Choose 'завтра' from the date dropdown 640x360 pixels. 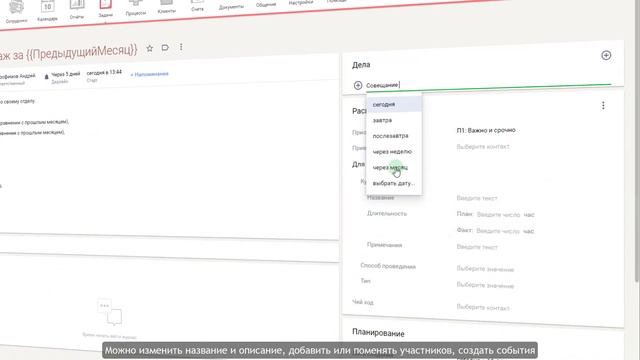tap(394, 120)
